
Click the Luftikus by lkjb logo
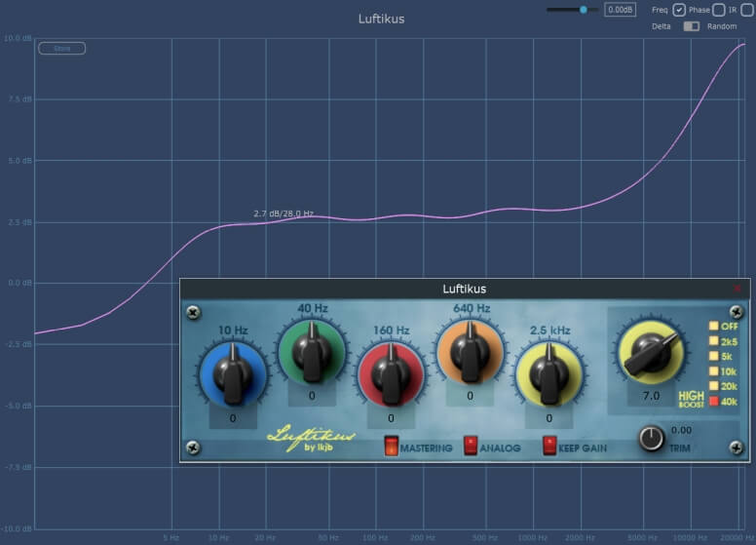coord(312,438)
